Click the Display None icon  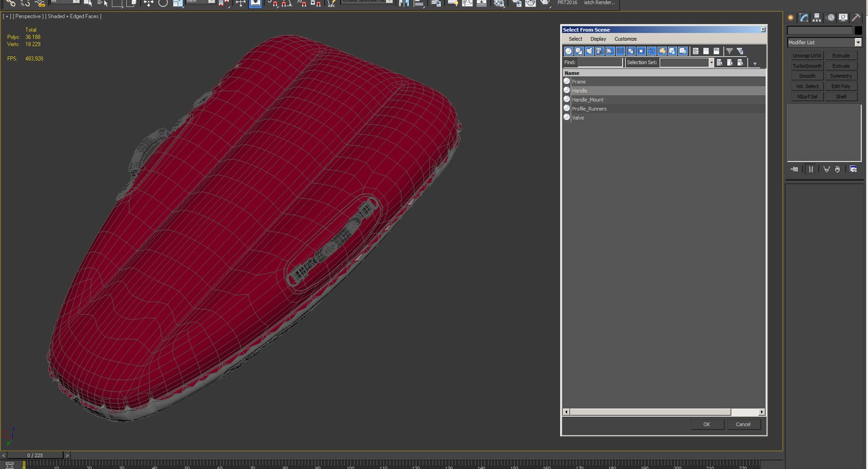coord(706,51)
